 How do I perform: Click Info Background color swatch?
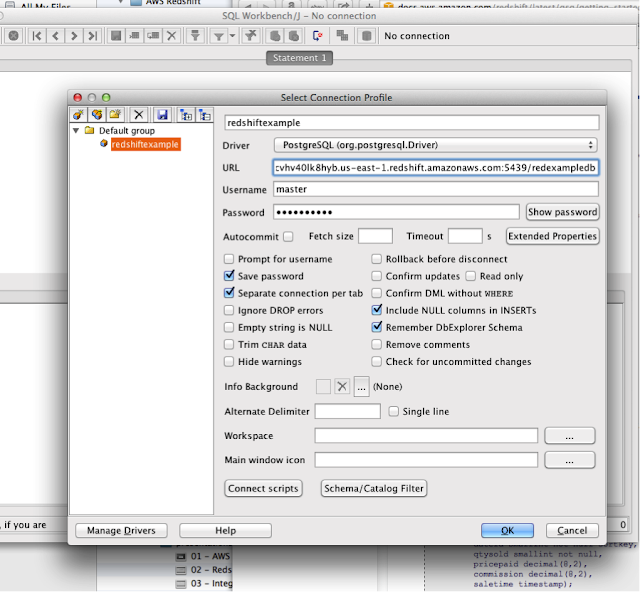[x=323, y=386]
